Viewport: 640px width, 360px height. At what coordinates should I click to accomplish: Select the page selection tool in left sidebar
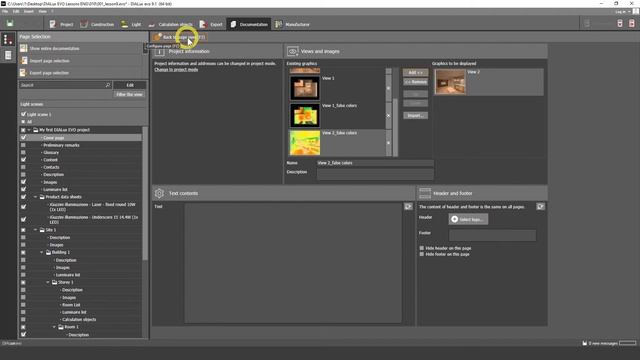8,39
